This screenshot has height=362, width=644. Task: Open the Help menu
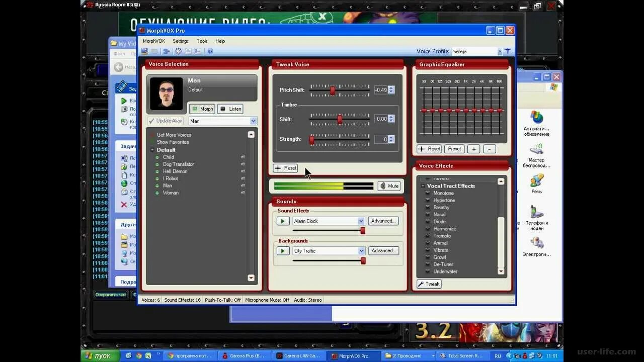click(220, 41)
